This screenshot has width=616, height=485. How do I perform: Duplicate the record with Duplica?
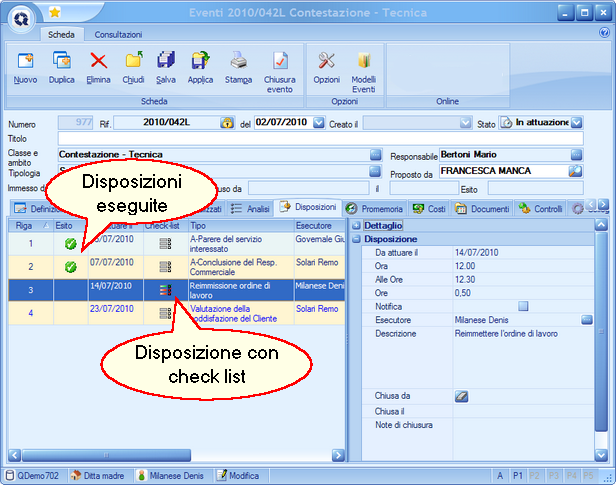(x=62, y=66)
